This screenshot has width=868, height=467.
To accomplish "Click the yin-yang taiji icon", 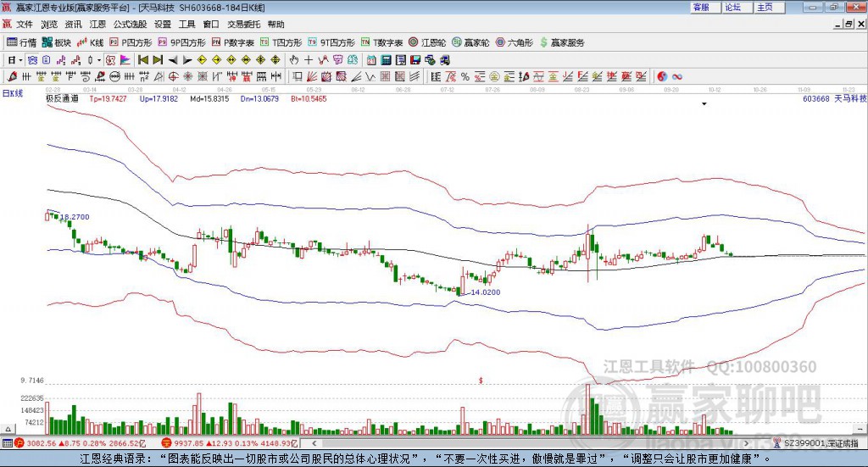I will pos(662,76).
